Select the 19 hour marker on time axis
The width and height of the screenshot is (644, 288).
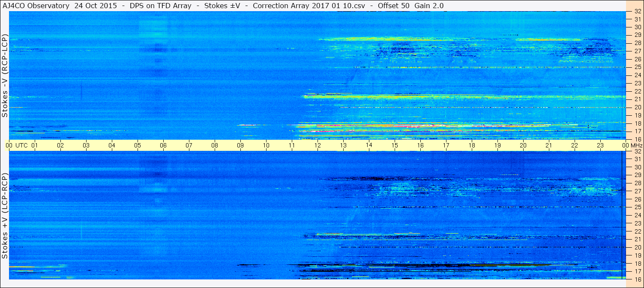(497, 145)
